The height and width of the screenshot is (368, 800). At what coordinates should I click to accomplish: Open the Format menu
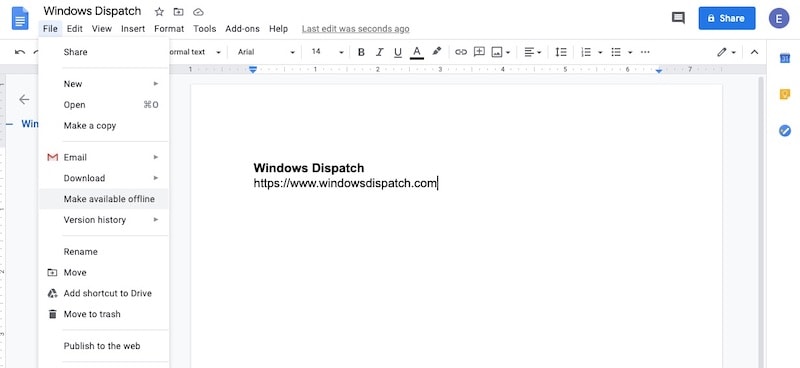click(x=169, y=29)
